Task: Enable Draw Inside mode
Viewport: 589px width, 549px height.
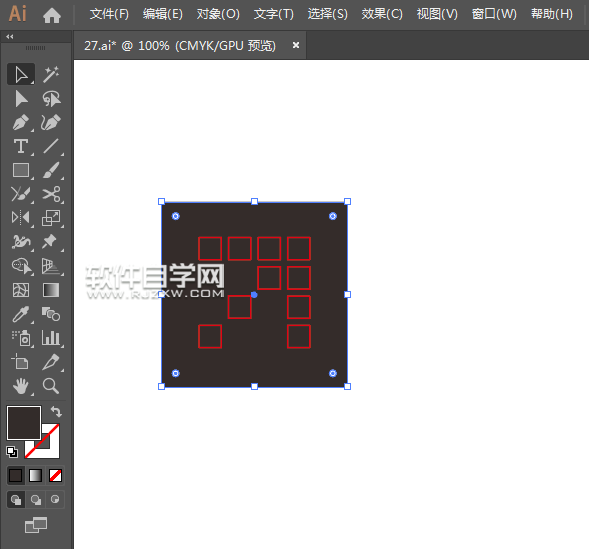Action: [x=55, y=500]
